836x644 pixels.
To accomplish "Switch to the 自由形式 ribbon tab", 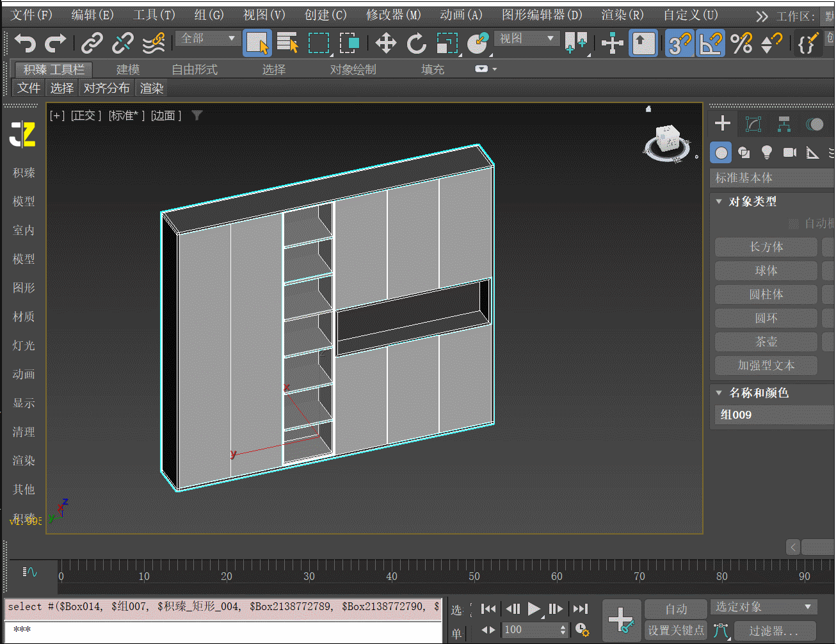I will coord(195,69).
